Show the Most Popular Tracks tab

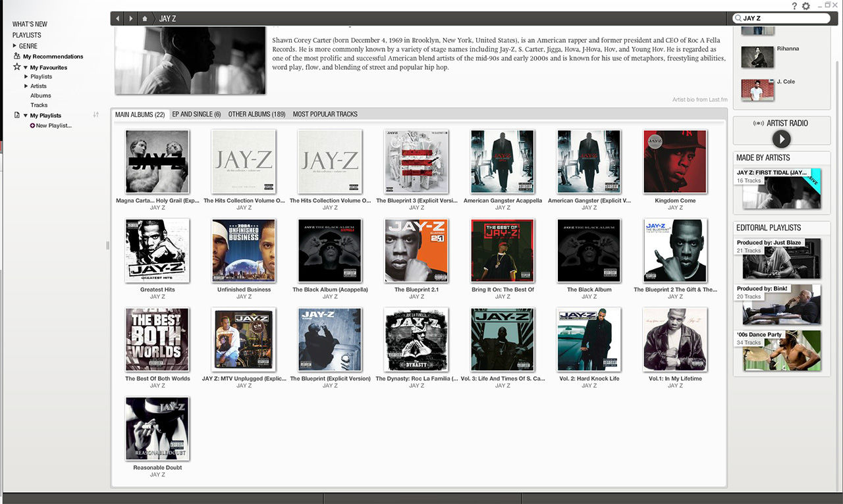(325, 114)
